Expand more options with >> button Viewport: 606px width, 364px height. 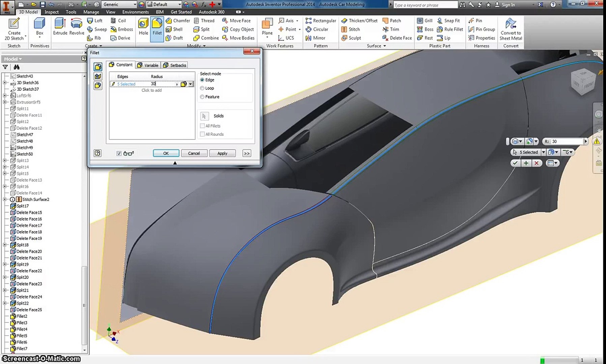coord(247,153)
